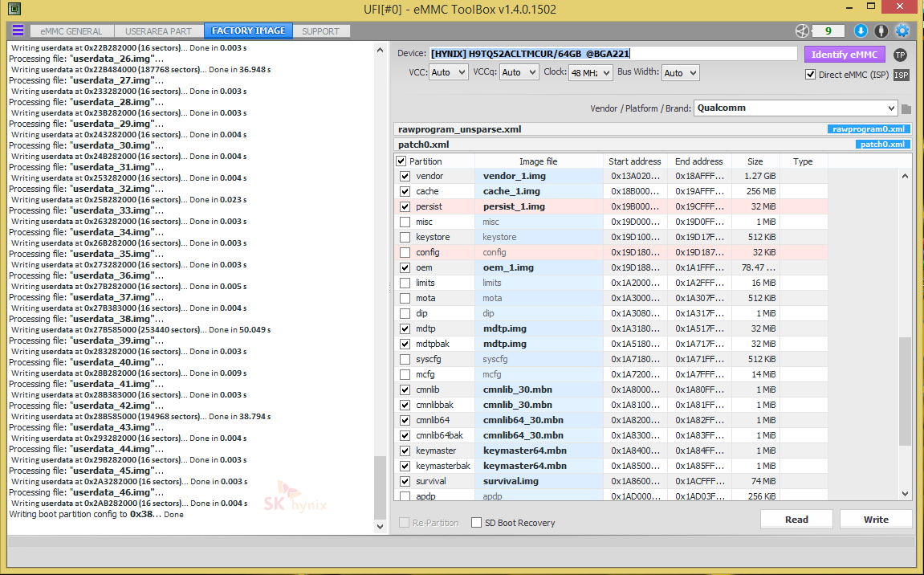Viewport: 924px width, 575px height.
Task: Open the USERAREA PART tab
Action: pos(158,31)
